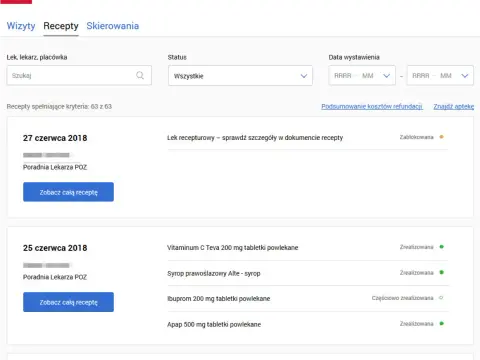The image size is (480, 360).
Task: View whole prescription from 25 czerwca 2018
Action: tap(68, 302)
